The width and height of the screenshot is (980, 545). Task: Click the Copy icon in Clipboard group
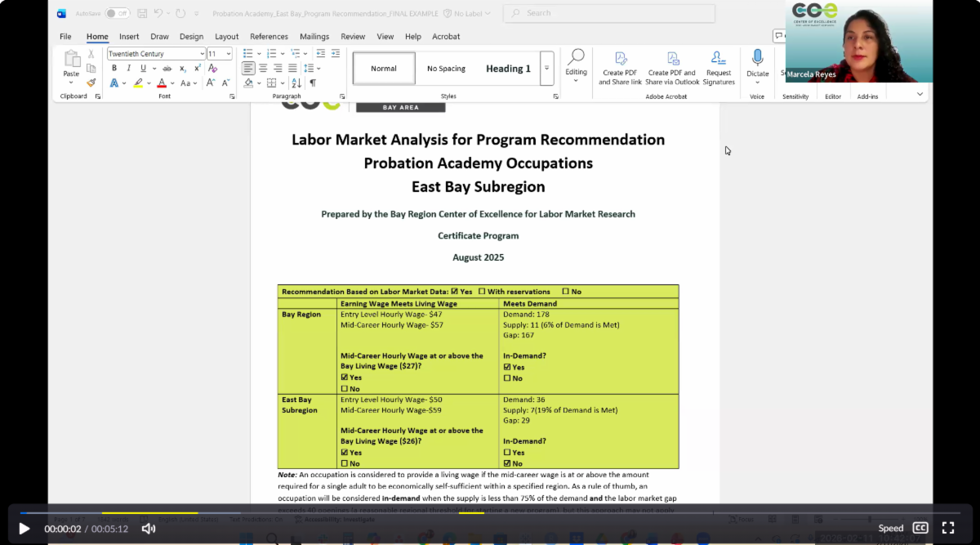[x=91, y=68]
